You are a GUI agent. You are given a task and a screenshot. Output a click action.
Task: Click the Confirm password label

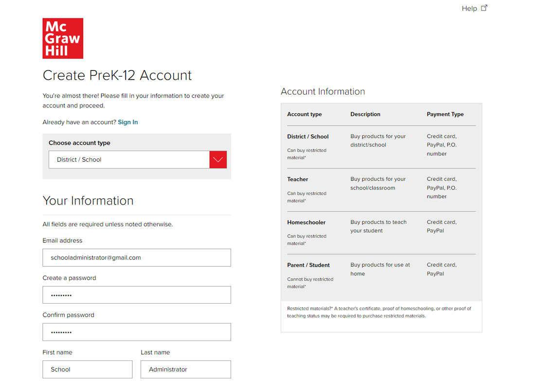point(68,315)
